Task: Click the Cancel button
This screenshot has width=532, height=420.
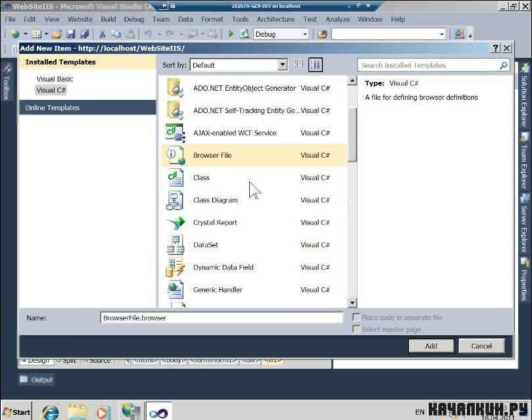Action: [x=481, y=346]
